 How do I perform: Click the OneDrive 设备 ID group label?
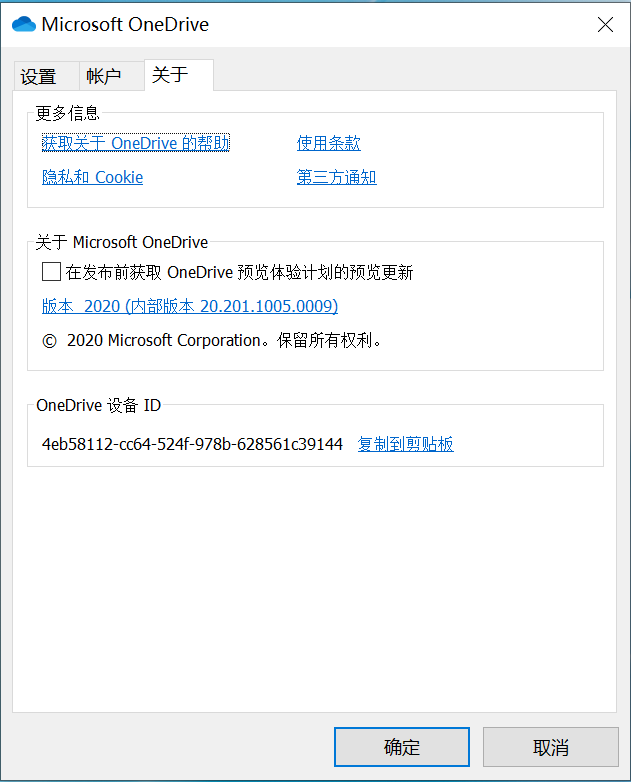click(x=98, y=405)
